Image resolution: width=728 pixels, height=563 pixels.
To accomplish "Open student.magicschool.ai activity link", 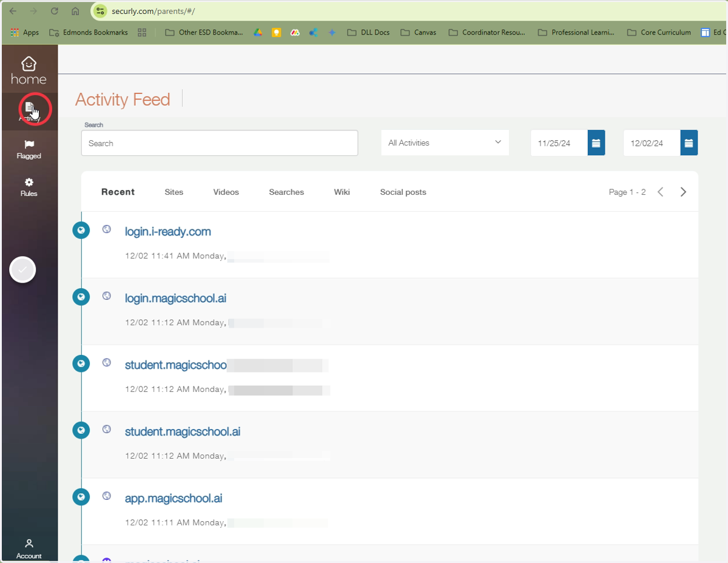I will [183, 432].
